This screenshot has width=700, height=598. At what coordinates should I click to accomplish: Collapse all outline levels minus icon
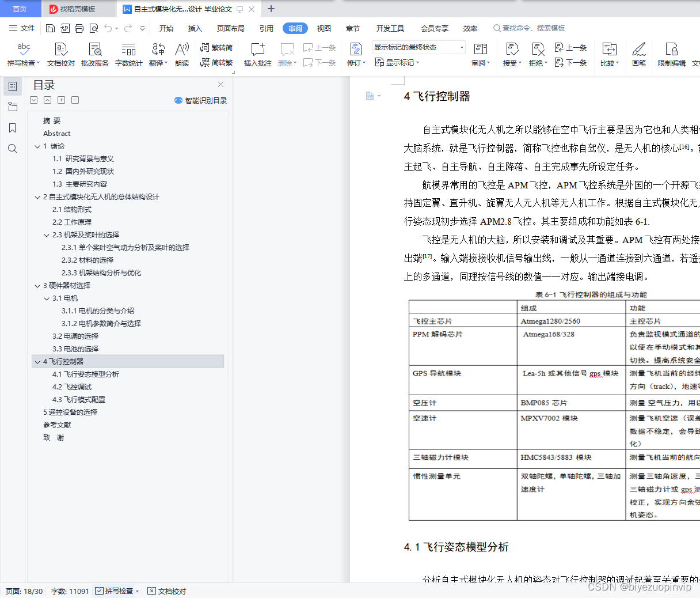pos(75,100)
